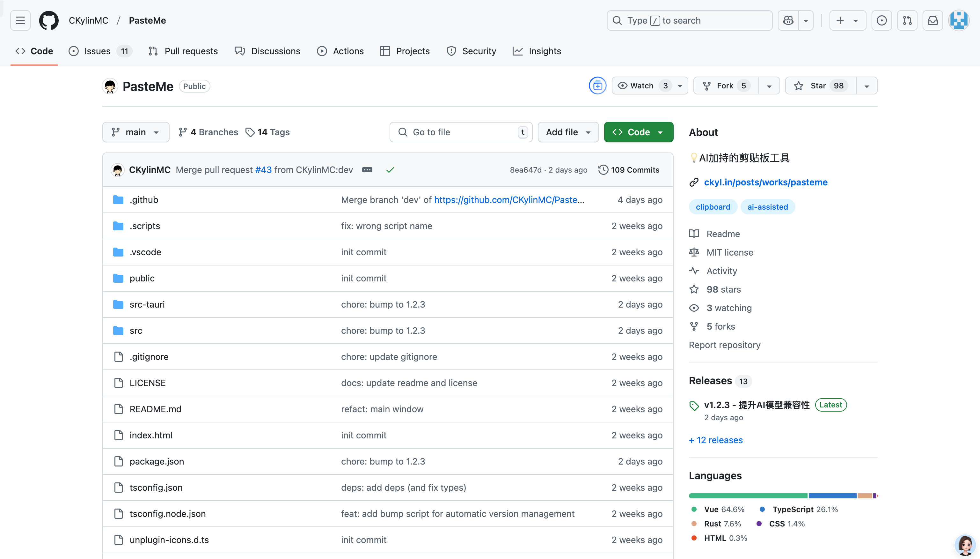This screenshot has height=559, width=980.
Task: Expand the Star lists dropdown arrow
Action: pos(867,86)
